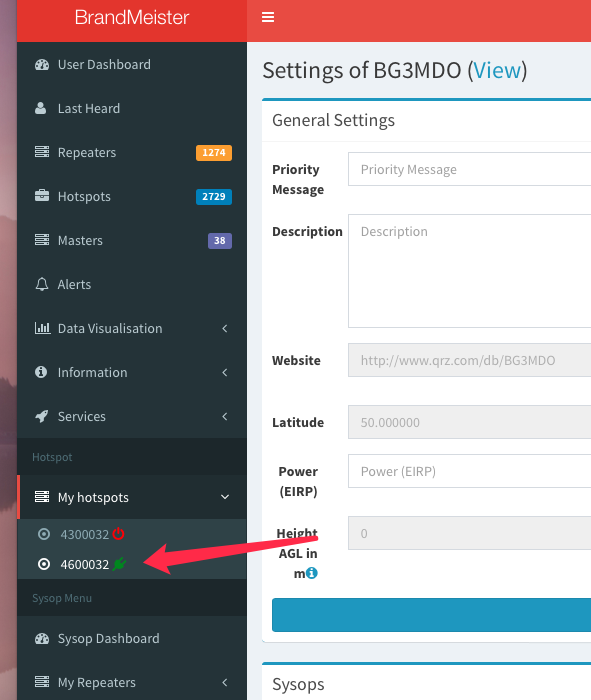Click the Services rocket icon
Viewport: 591px width, 700px height.
(x=42, y=417)
